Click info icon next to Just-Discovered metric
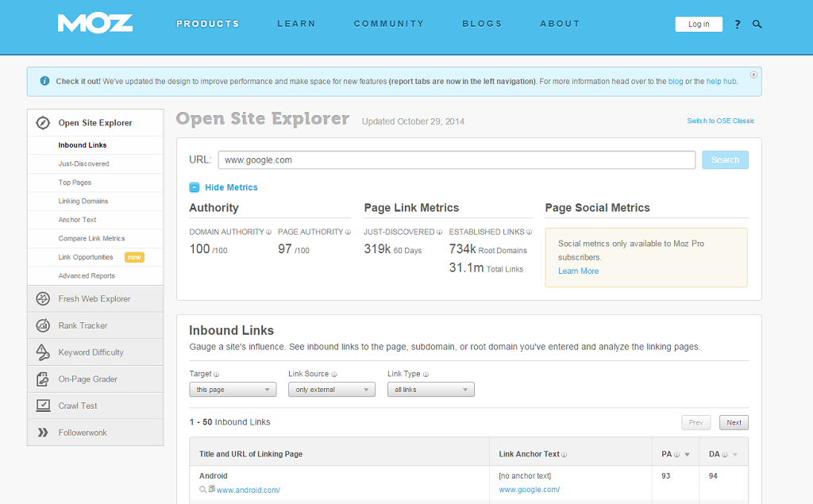Screen dimensions: 813x504 coord(439,233)
